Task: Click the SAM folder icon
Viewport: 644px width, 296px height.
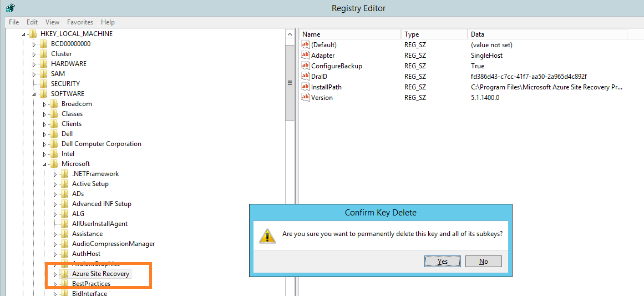Action: click(x=43, y=74)
